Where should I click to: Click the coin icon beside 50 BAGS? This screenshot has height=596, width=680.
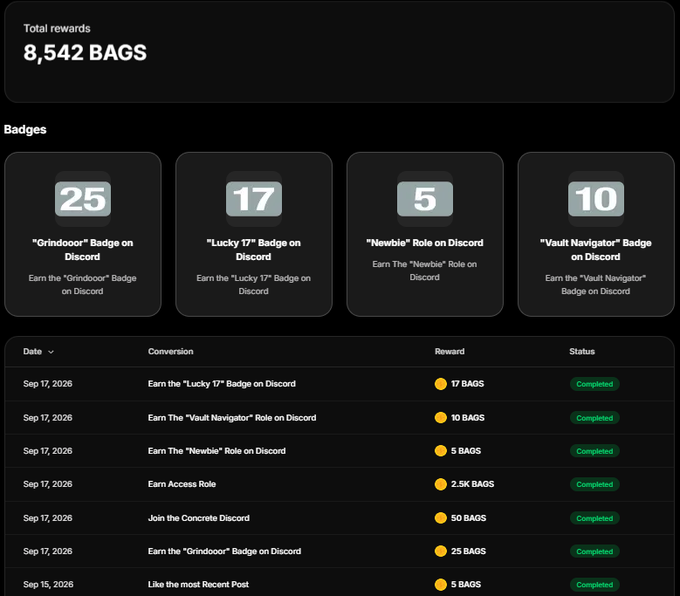pyautogui.click(x=441, y=518)
